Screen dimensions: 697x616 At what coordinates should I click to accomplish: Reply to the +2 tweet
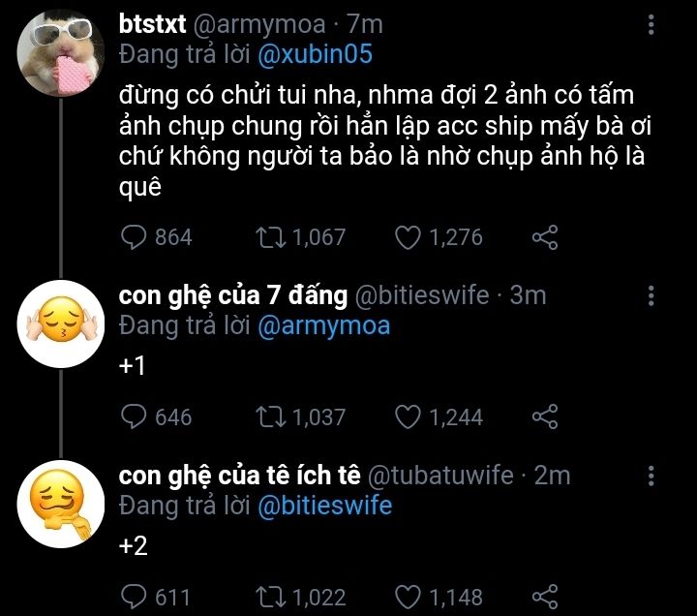tap(134, 597)
